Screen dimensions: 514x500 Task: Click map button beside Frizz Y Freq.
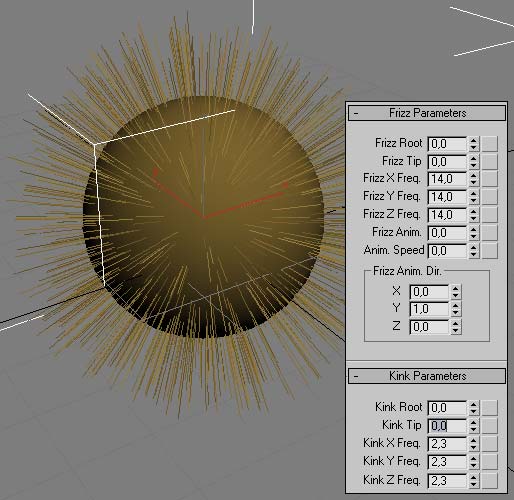coord(490,197)
